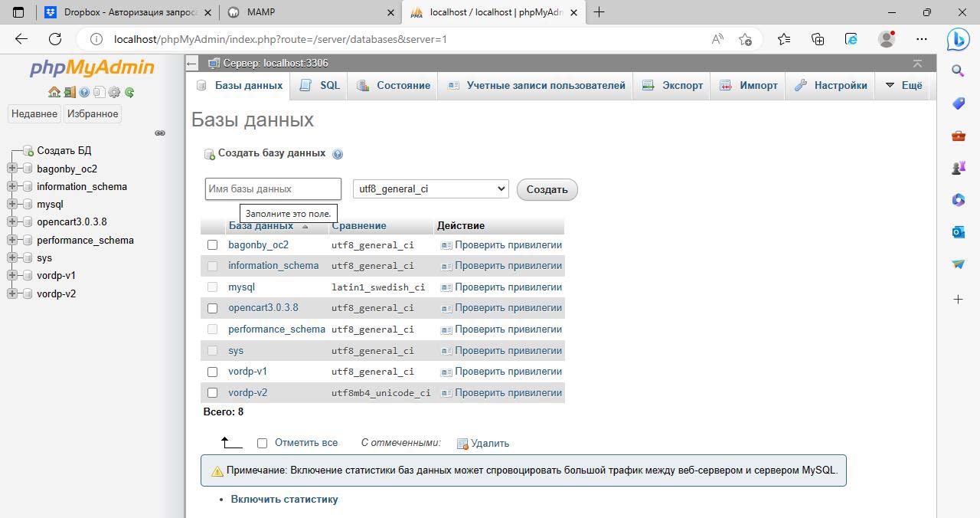Viewport: 980px width, 518px height.
Task: Tick the vordp-v2 row checkbox
Action: click(x=213, y=393)
